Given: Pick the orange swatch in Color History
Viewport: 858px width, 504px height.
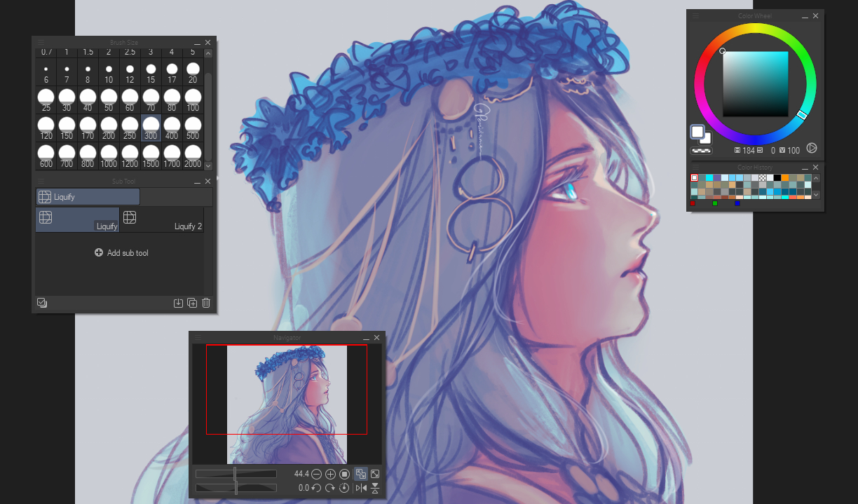Looking at the screenshot, I should tap(785, 178).
